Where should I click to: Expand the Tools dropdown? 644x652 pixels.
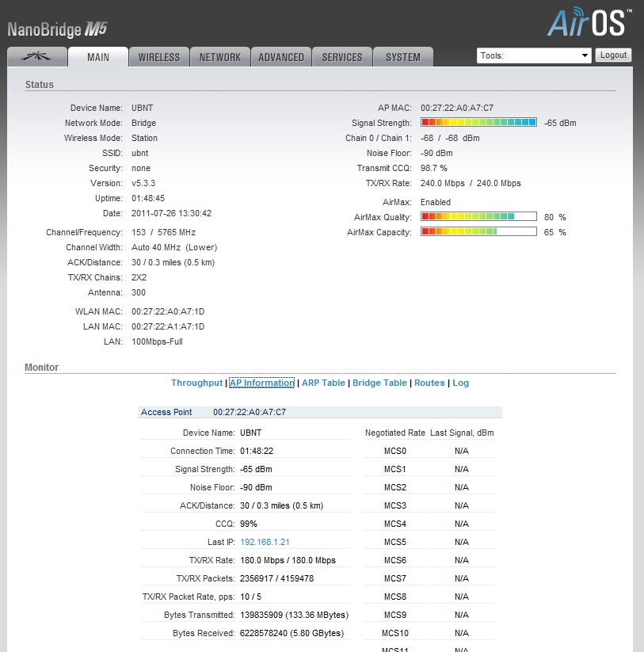(534, 55)
